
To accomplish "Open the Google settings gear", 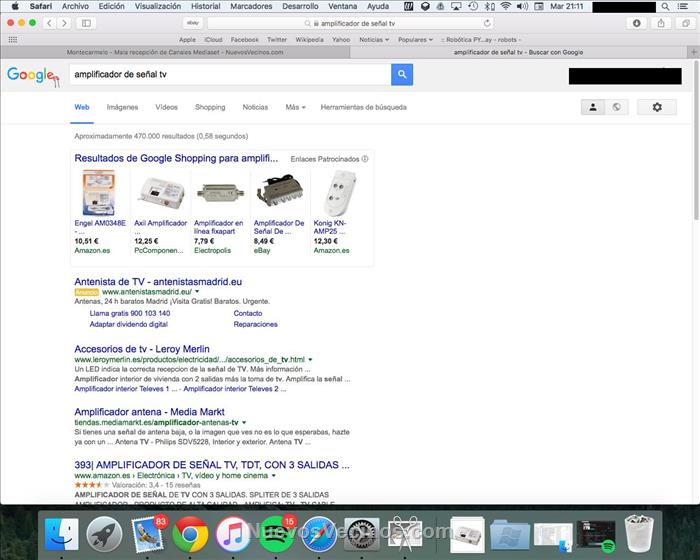I will [x=657, y=107].
